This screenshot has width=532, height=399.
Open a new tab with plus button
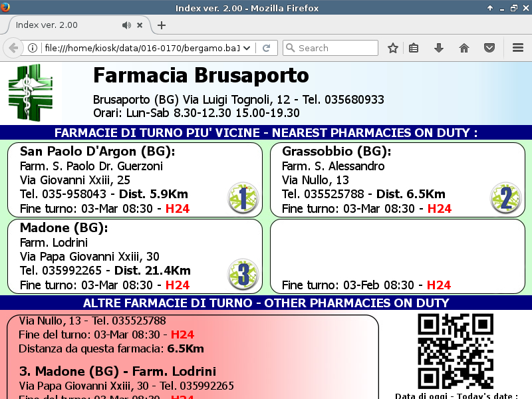pos(162,25)
